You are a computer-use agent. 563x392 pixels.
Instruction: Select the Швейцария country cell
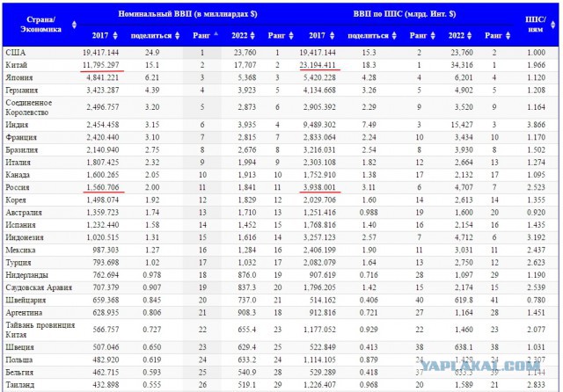pos(26,301)
